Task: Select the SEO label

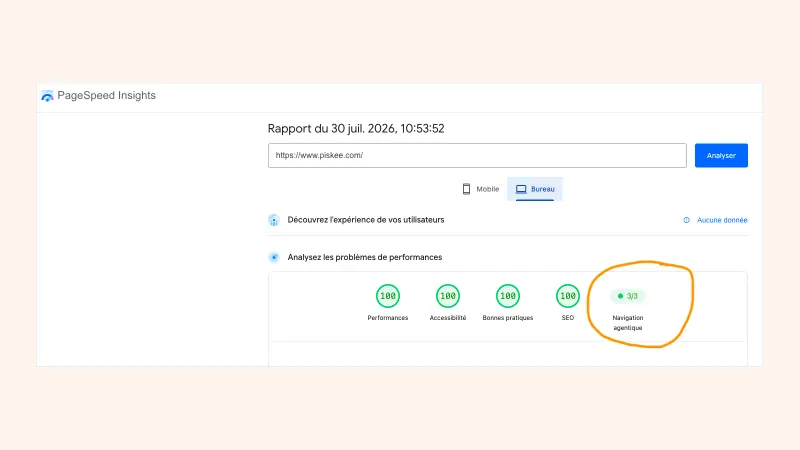Action: [568, 318]
